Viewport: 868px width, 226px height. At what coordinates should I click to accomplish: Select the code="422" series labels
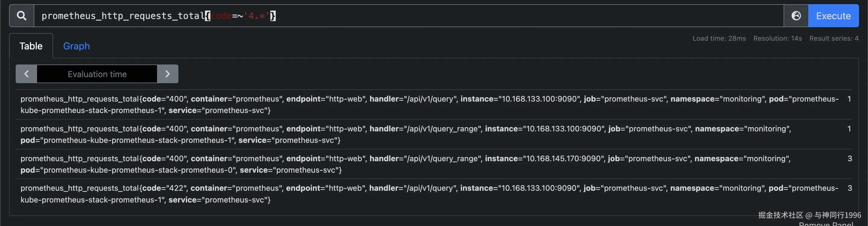click(x=428, y=194)
